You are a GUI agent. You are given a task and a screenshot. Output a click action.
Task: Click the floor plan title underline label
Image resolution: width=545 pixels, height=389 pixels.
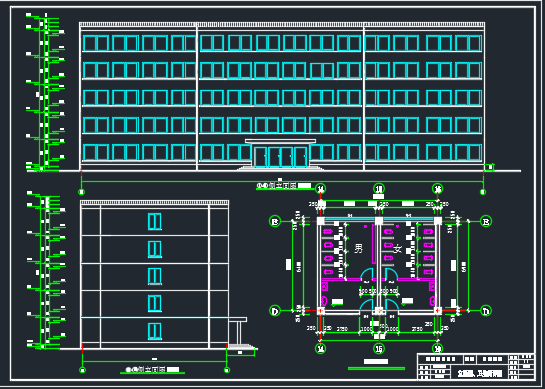pos(376,368)
